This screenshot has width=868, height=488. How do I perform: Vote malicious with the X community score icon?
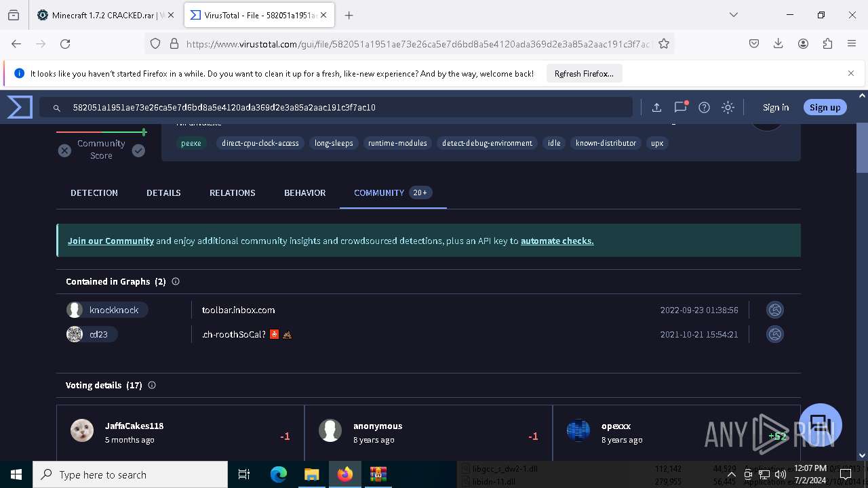click(x=64, y=150)
